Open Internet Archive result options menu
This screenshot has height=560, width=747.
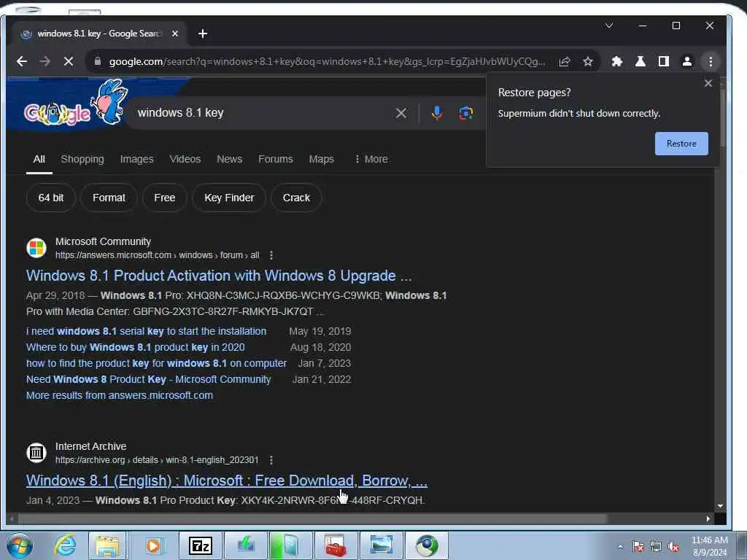click(271, 460)
